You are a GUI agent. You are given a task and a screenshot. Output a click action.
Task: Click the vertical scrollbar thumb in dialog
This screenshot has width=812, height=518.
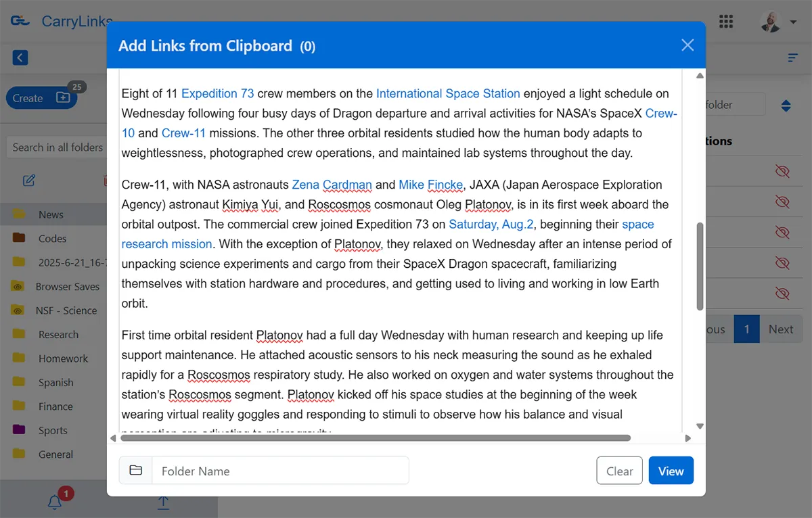pos(700,267)
